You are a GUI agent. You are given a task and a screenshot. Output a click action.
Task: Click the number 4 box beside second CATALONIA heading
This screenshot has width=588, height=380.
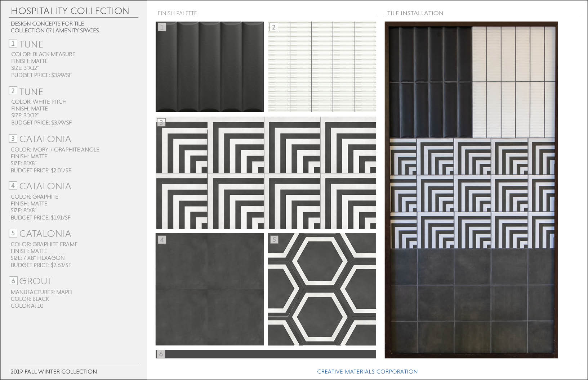[13, 186]
